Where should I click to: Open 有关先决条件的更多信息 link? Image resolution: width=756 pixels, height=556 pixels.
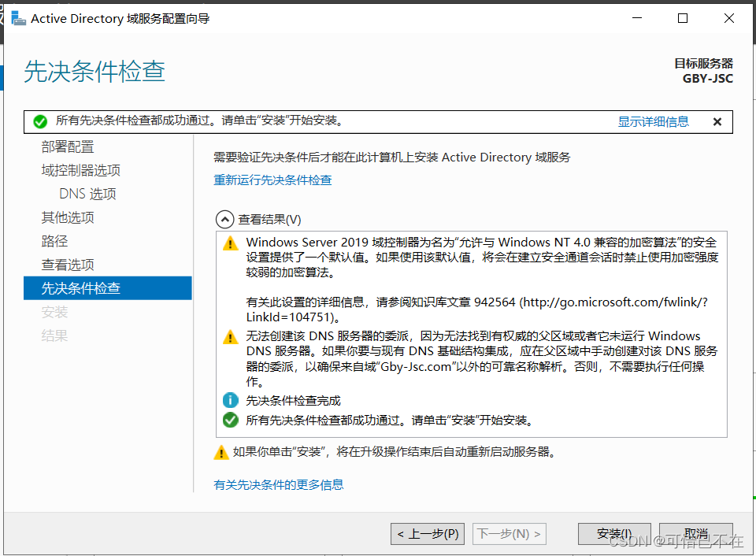pos(279,484)
